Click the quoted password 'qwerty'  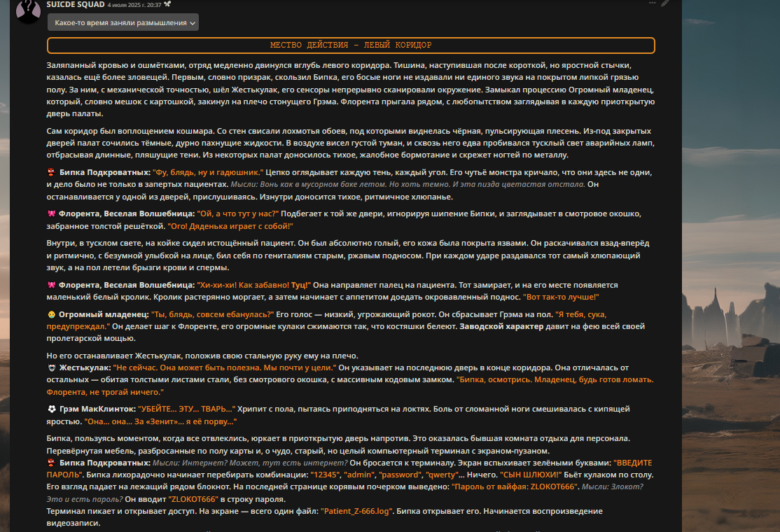pyautogui.click(x=443, y=475)
